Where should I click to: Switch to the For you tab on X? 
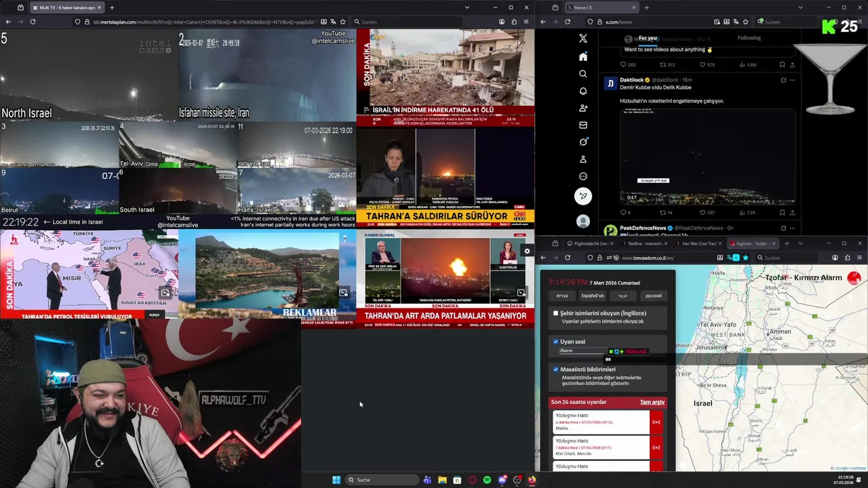648,38
